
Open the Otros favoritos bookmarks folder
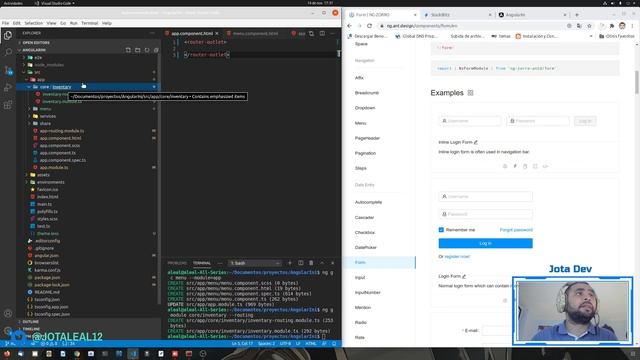point(616,36)
